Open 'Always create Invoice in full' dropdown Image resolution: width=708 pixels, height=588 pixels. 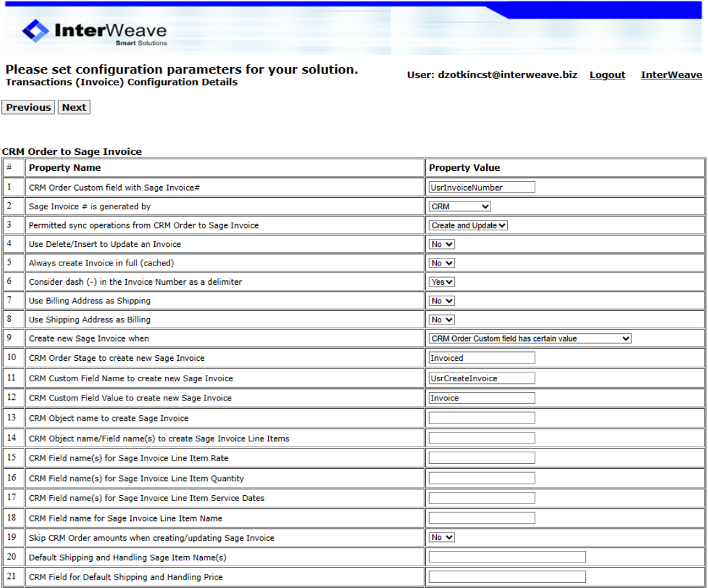coord(441,264)
